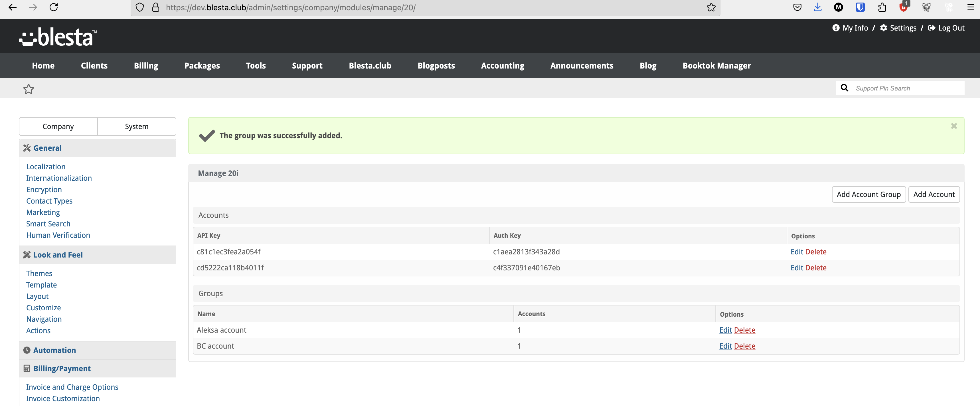Viewport: 980px width, 406px height.
Task: Click the General section wrench icon
Action: point(27,148)
